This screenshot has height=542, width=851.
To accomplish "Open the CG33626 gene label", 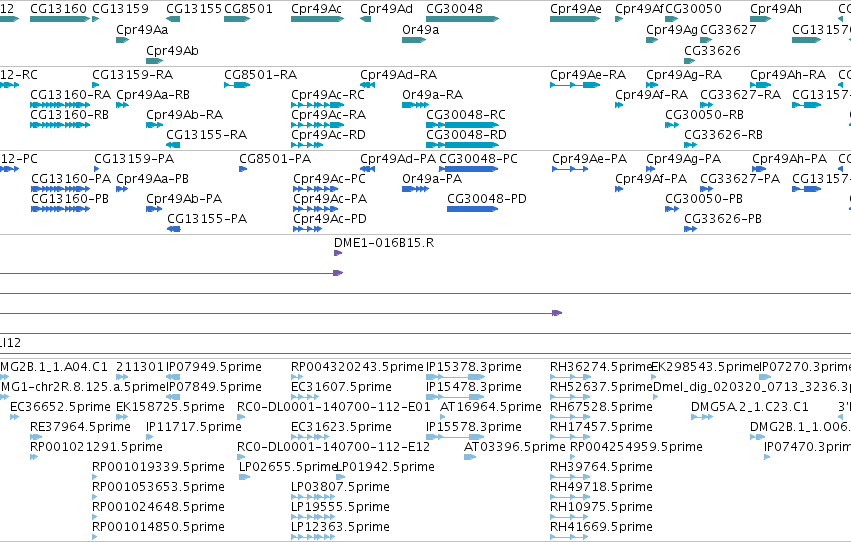I will [712, 51].
